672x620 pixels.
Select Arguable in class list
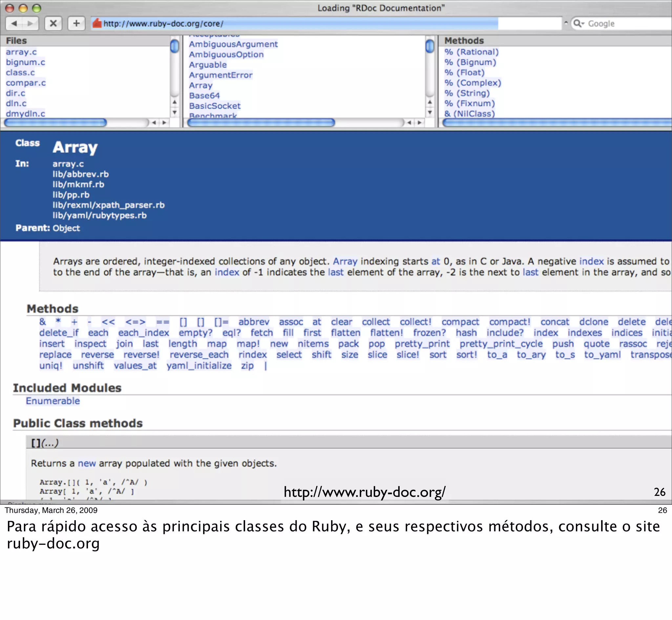pyautogui.click(x=208, y=65)
